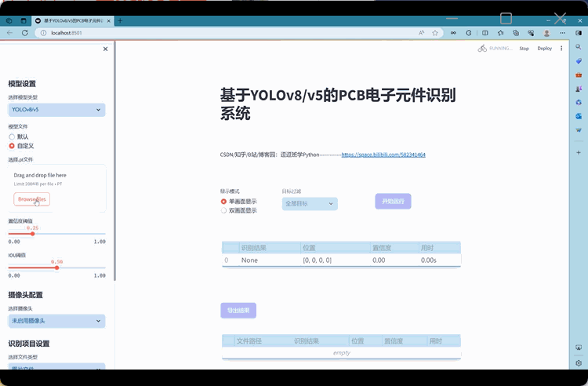Open the workspaces icon in title bar
Viewport: 588px width, 386px height.
pyautogui.click(x=9, y=20)
